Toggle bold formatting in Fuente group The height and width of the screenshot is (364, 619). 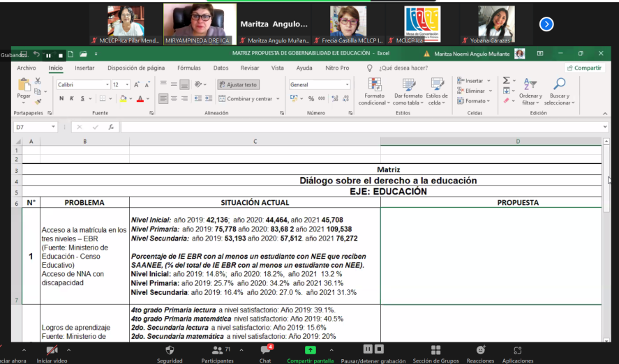[61, 98]
